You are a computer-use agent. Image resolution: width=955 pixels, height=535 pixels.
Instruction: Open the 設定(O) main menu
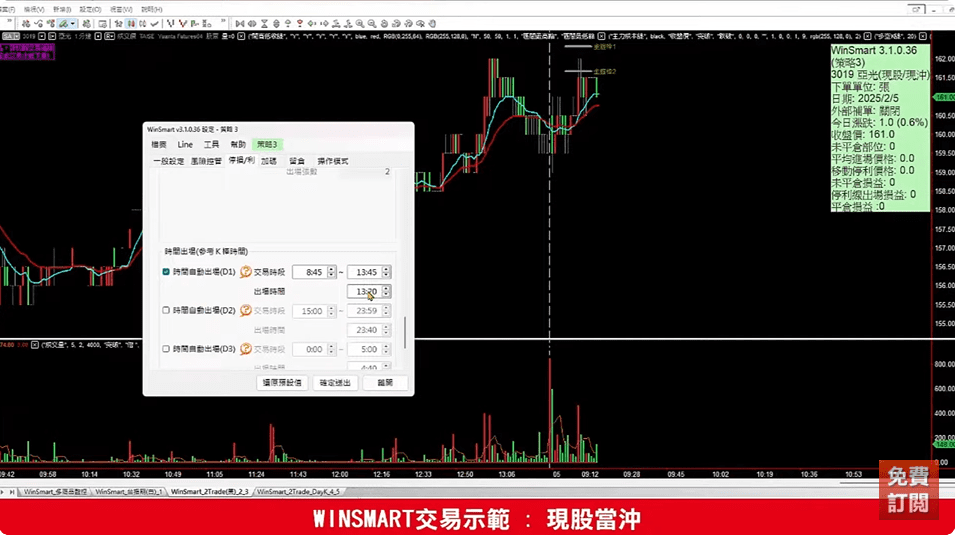point(90,9)
